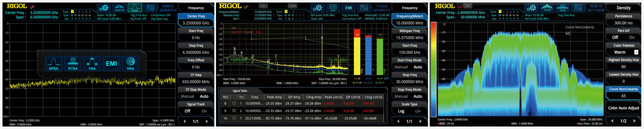Viewport: 644px width, 129px height.
Task: Click the RTSA mode icon in top toolbar
Action: 562,8
